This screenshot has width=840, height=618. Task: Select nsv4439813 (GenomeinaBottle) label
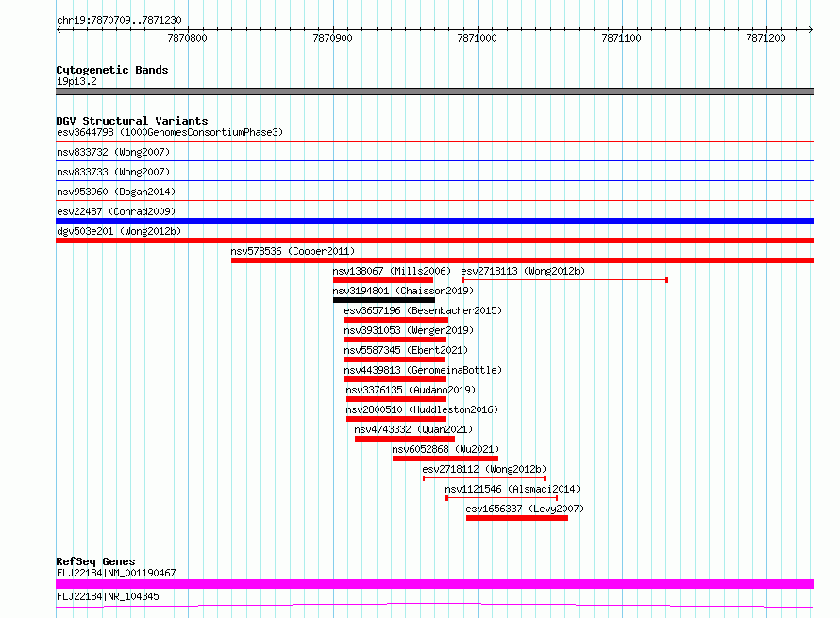pyautogui.click(x=423, y=370)
